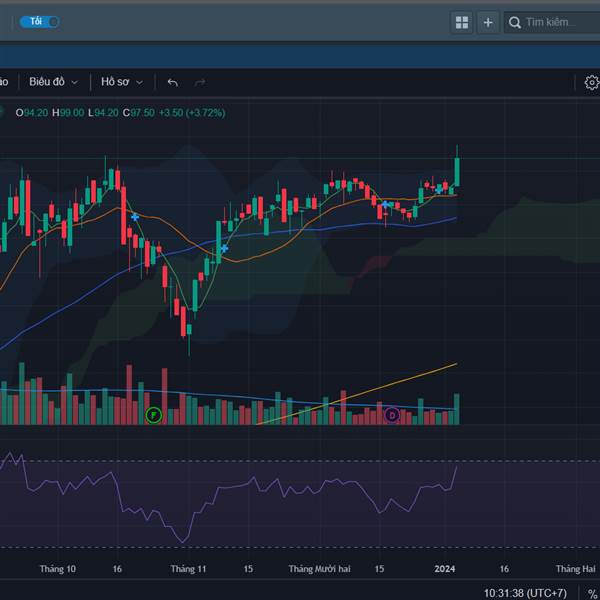Click the 10:31:38 (UTC+7) timezone label
Screen dimensions: 600x600
pos(525,593)
